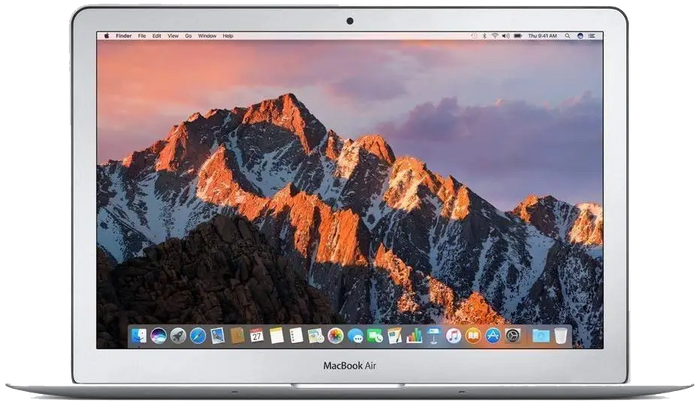Open System Preferences gear in dock
Viewport: 700px width, 403px height.
click(x=512, y=336)
